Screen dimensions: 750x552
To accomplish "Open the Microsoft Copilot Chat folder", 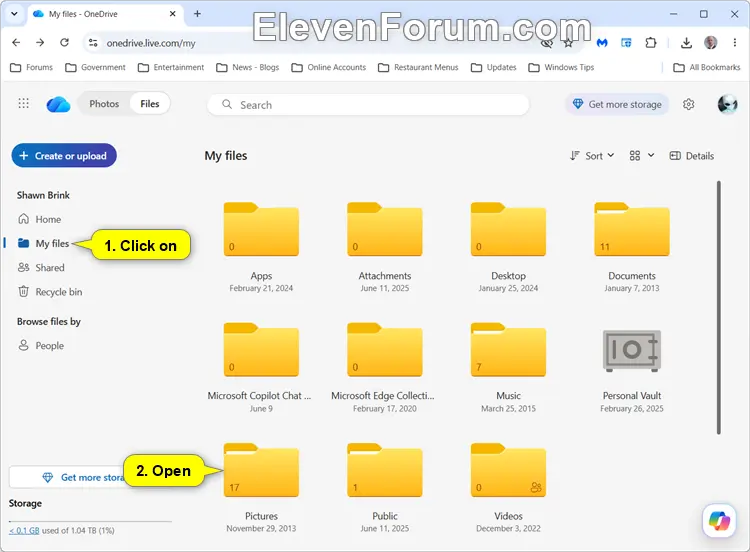I will tap(261, 350).
